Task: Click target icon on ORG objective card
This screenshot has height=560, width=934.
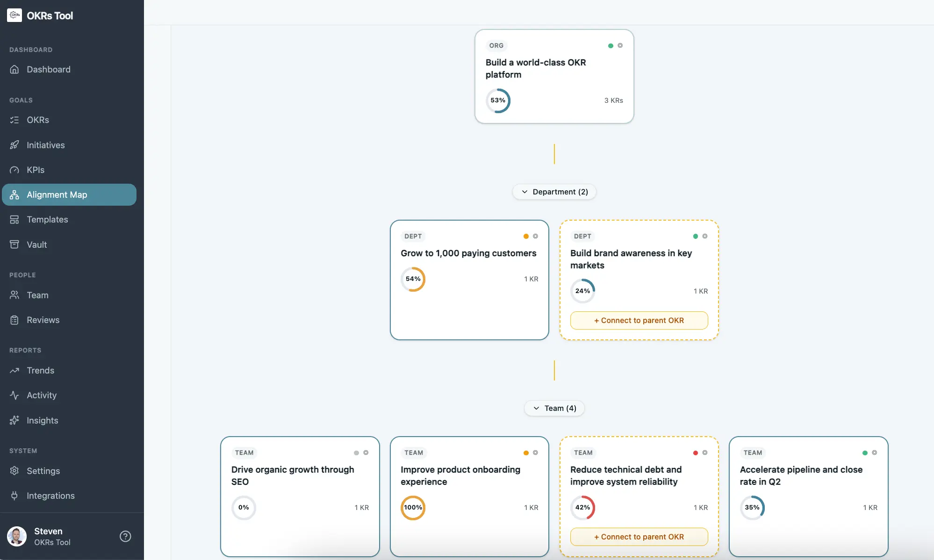Action: [x=620, y=45]
